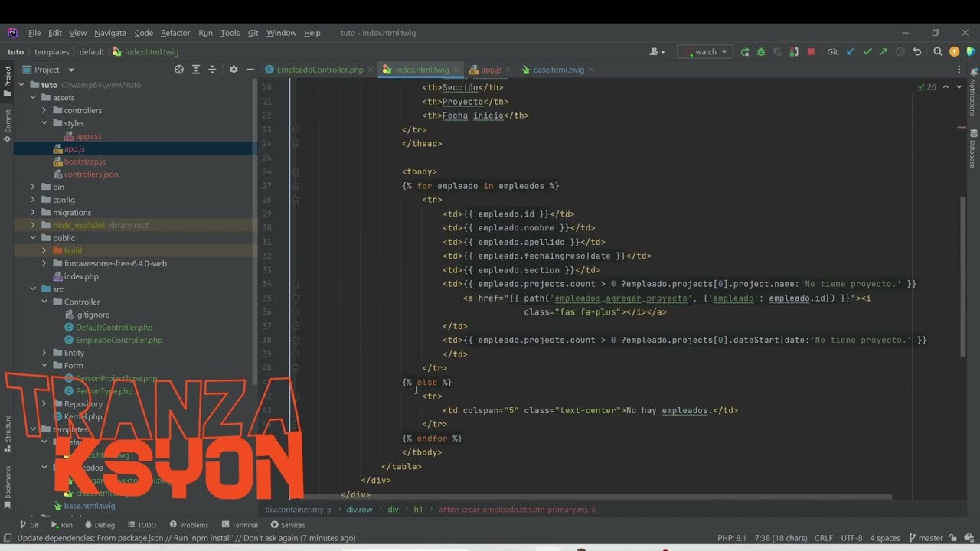The height and width of the screenshot is (551, 980).
Task: Rollback changes with the undo arrow icon
Action: pos(916,52)
